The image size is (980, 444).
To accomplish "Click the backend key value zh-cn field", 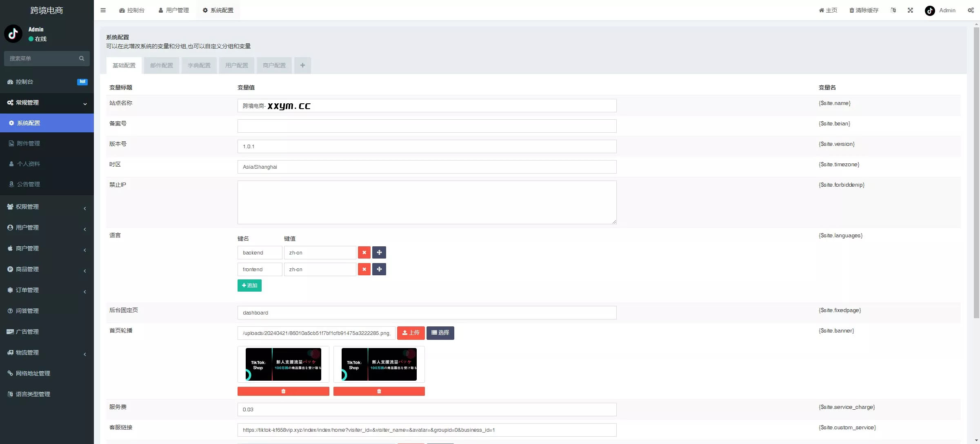I will click(320, 252).
